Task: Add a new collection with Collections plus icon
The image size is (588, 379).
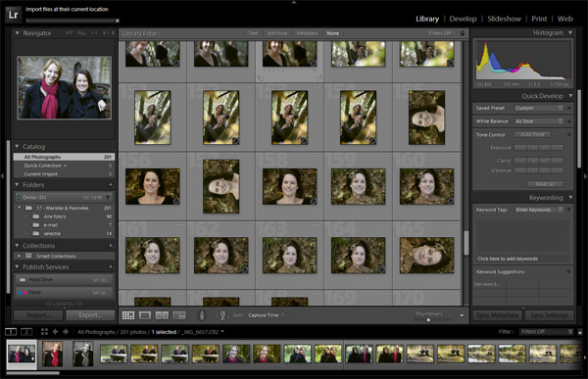Action: coord(111,246)
